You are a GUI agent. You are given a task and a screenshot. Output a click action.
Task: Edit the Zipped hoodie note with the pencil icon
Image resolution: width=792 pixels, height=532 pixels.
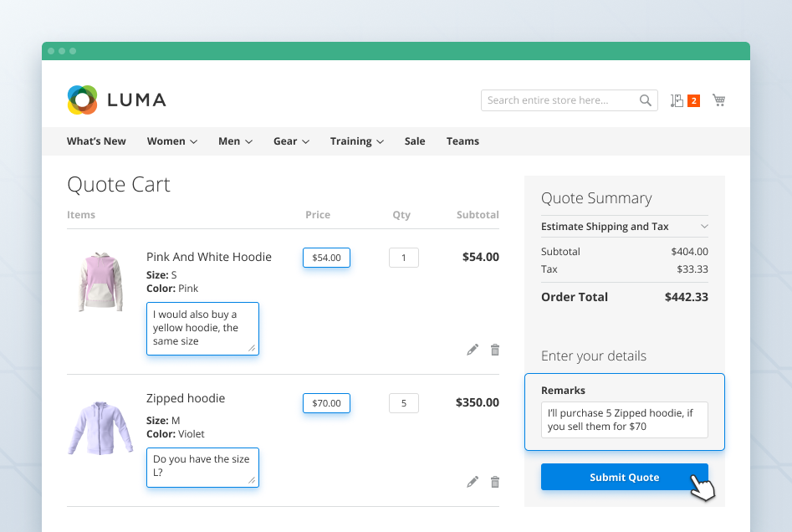click(x=473, y=482)
